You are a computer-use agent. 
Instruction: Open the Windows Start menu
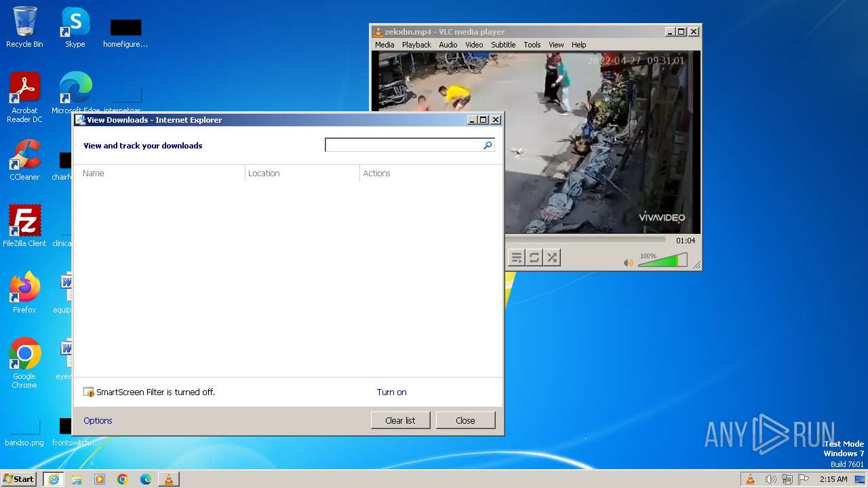point(18,479)
